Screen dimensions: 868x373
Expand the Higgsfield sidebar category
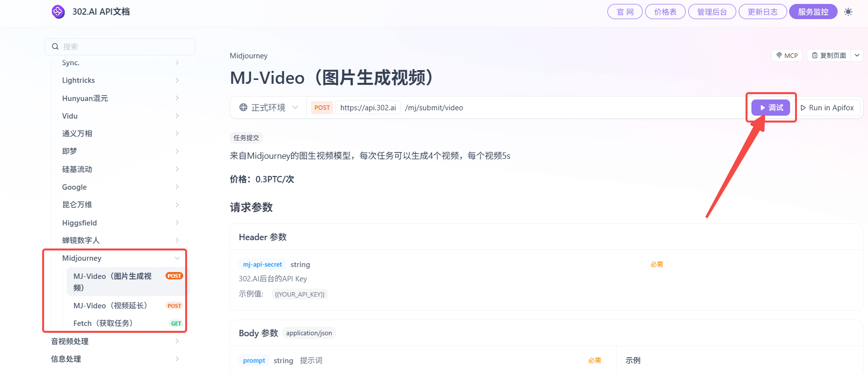[x=120, y=223]
